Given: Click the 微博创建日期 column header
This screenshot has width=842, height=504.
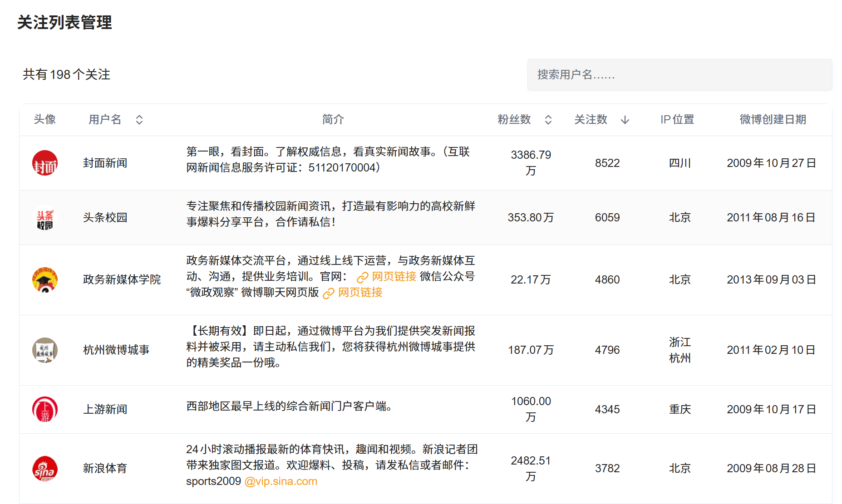Looking at the screenshot, I should tap(773, 120).
